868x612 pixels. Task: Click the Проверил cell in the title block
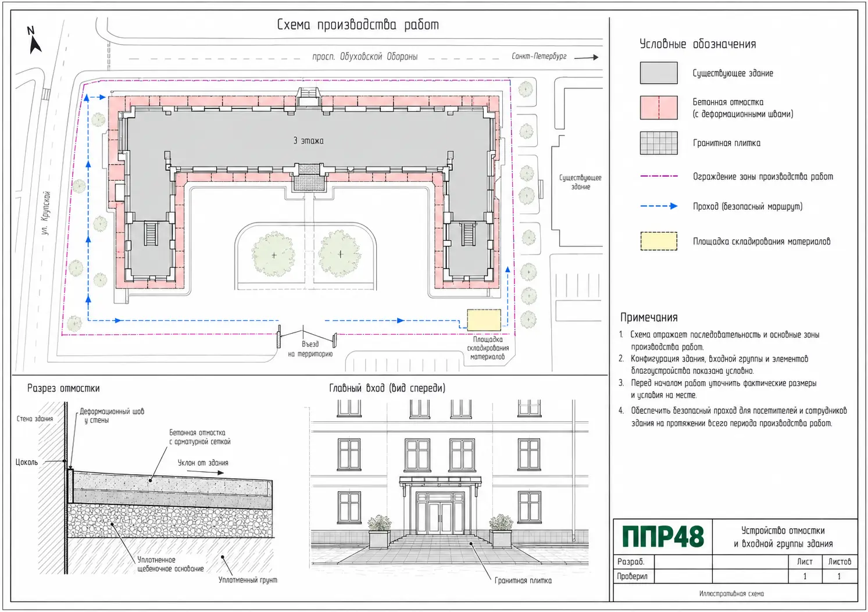tap(634, 576)
